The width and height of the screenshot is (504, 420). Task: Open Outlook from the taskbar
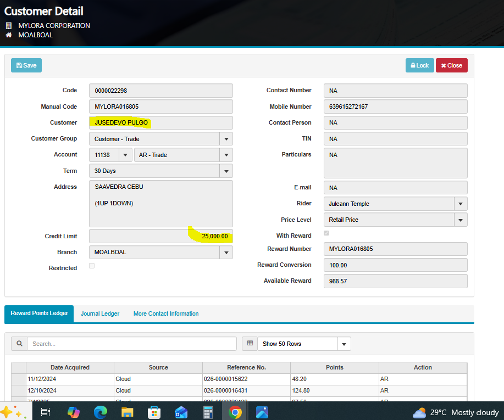click(x=181, y=412)
